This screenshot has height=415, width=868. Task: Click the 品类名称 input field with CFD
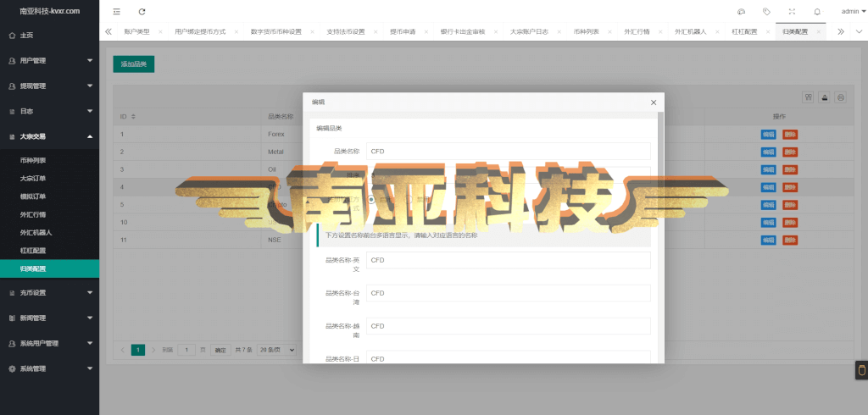(509, 151)
